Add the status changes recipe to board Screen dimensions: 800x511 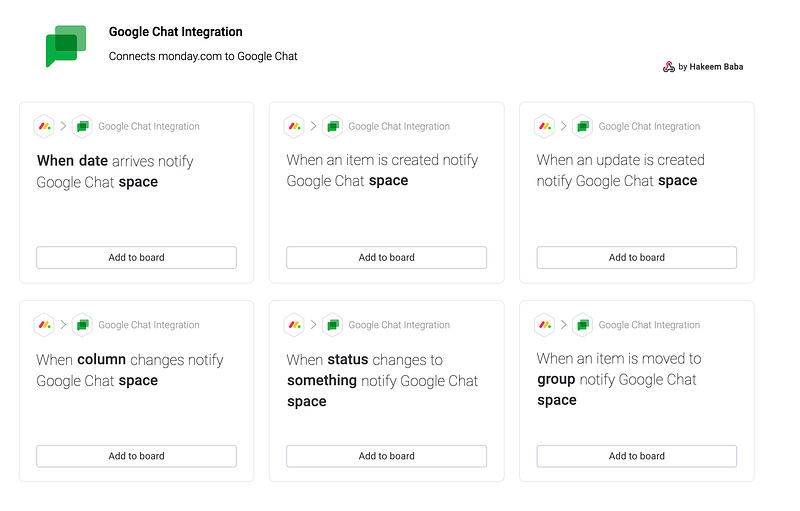[x=386, y=456]
